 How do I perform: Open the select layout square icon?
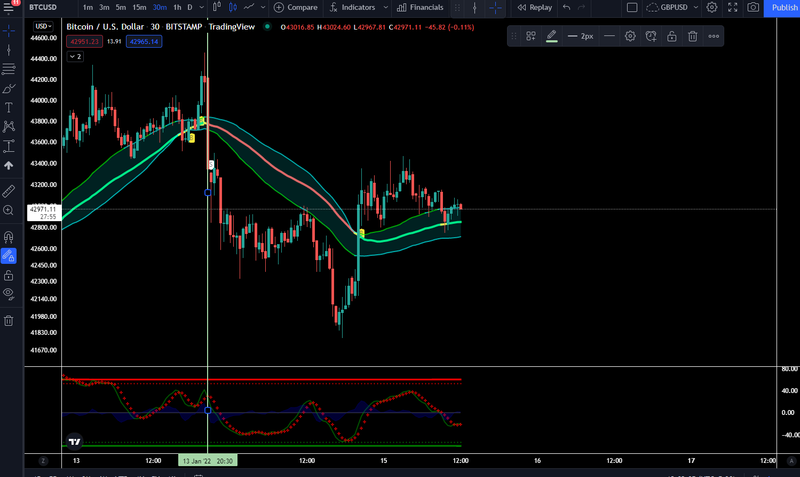coord(632,8)
